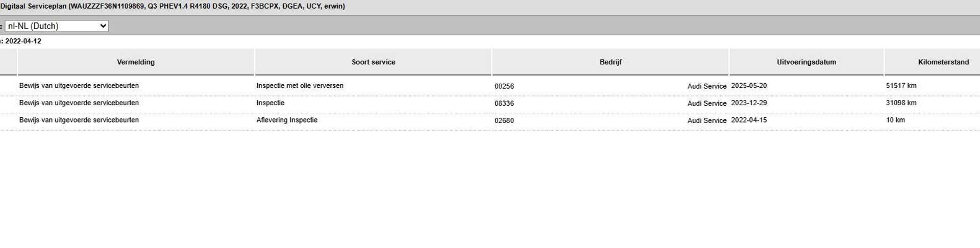Image resolution: width=980 pixels, height=248 pixels.
Task: Click the 'Aflevering Inspectie' service entry
Action: 287,120
